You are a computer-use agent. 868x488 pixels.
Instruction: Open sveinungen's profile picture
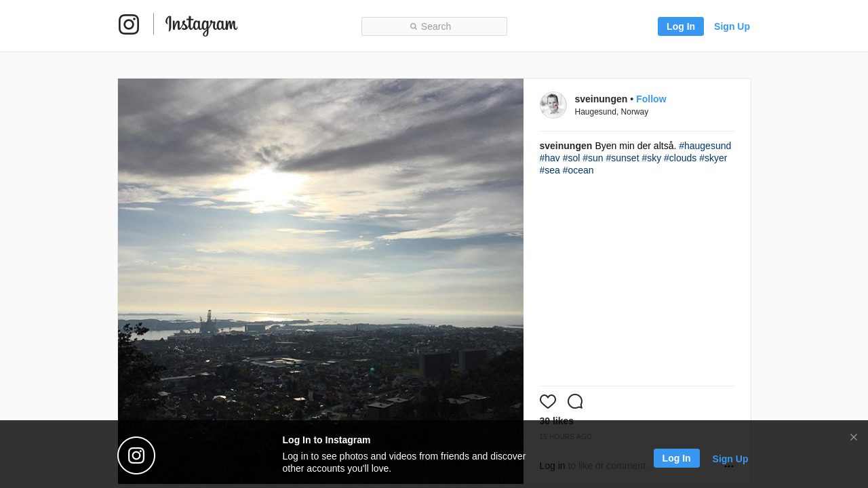553,105
